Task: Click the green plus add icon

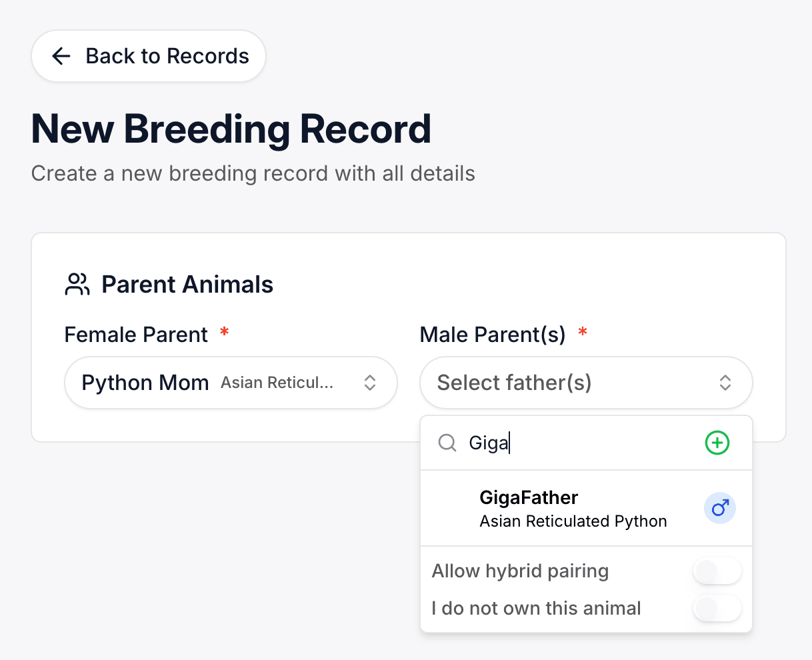Action: [x=717, y=443]
